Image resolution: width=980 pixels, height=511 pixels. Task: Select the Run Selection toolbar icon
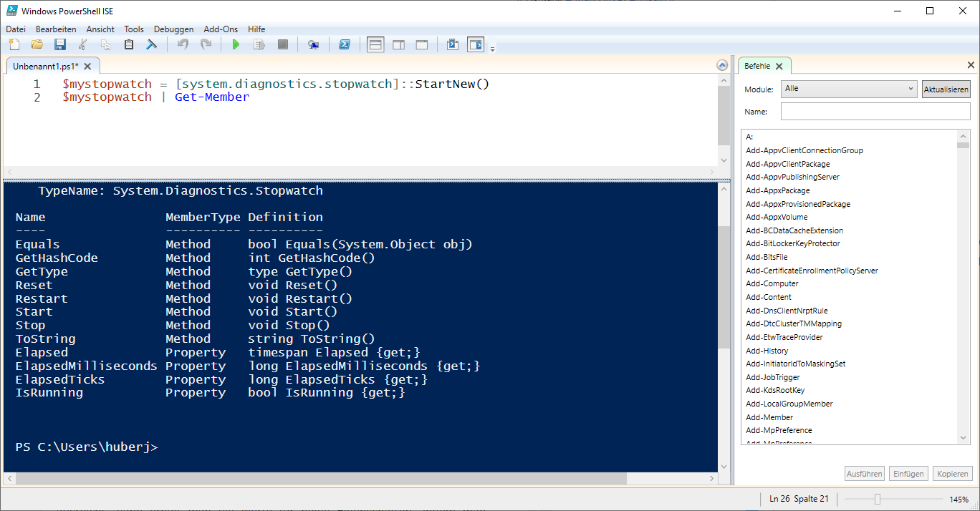tap(259, 44)
